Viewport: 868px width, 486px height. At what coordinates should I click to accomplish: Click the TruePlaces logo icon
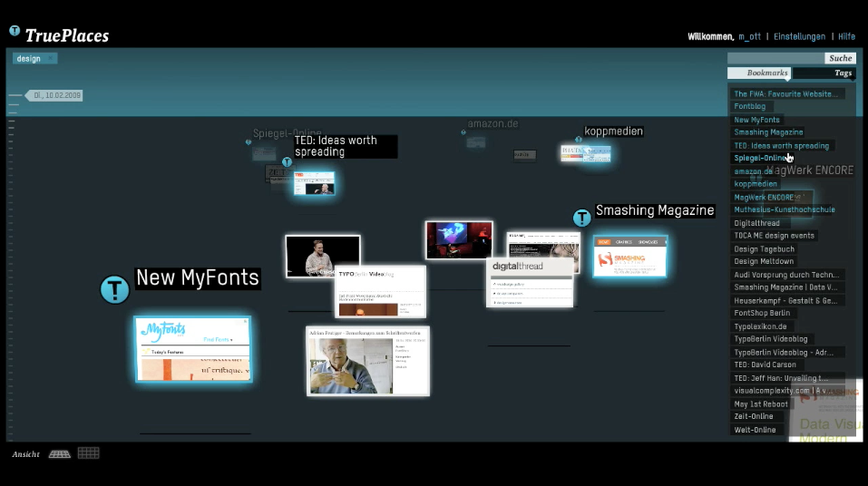[15, 31]
